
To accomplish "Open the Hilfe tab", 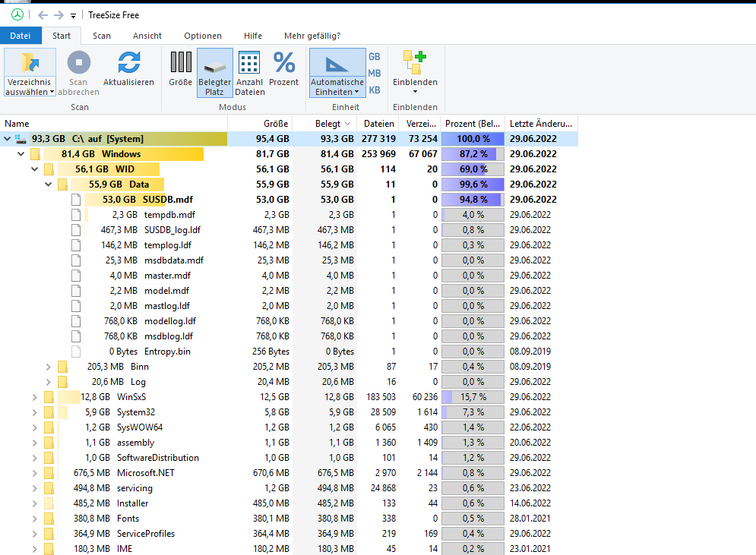I will pyautogui.click(x=253, y=36).
